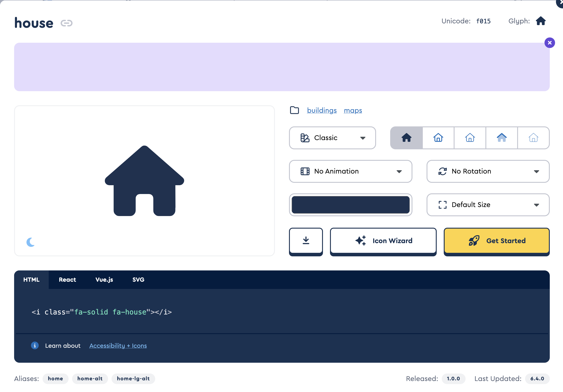The height and width of the screenshot is (392, 563).
Task: Expand the Default Size dropdown
Action: coord(488,205)
